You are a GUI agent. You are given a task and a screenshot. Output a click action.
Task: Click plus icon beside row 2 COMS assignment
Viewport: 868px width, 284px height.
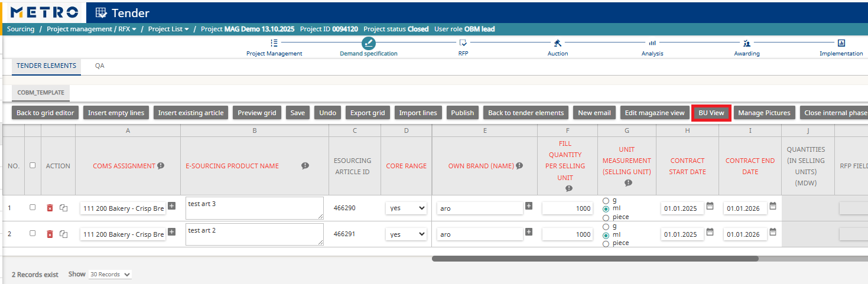point(172,232)
